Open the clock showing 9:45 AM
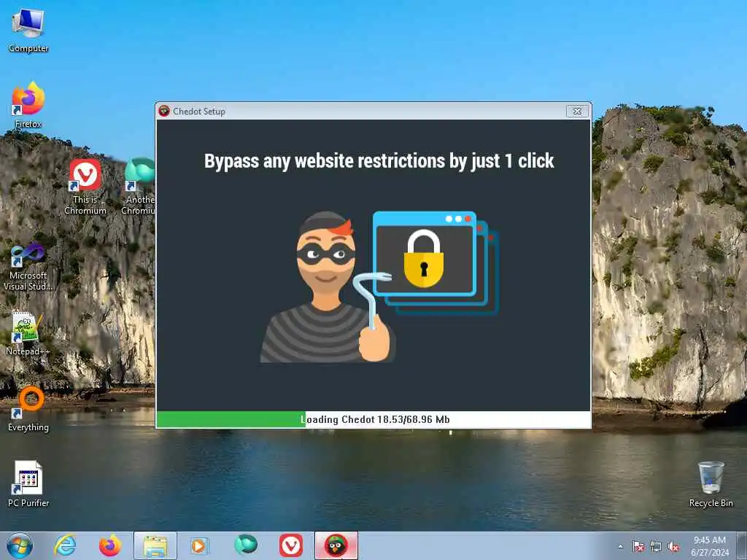747x560 pixels. click(x=710, y=546)
